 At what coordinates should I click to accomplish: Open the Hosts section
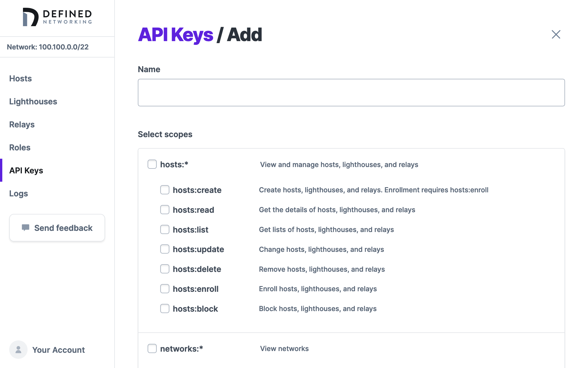[x=20, y=78]
